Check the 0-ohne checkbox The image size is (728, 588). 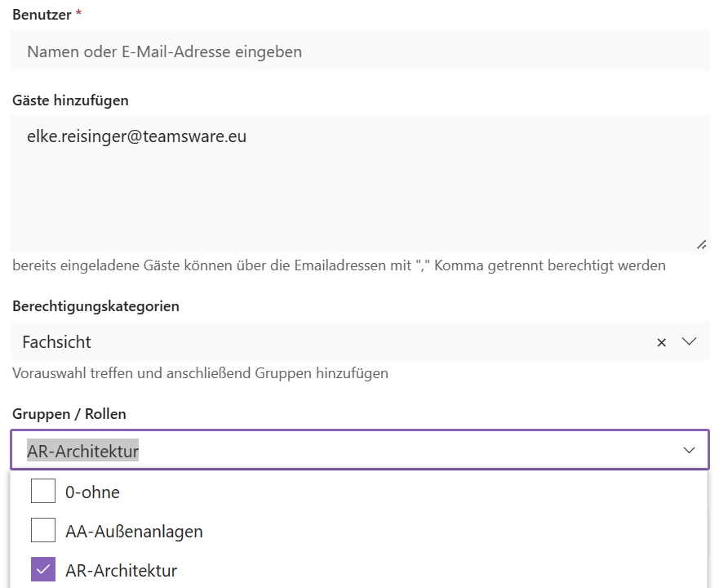[x=43, y=491]
